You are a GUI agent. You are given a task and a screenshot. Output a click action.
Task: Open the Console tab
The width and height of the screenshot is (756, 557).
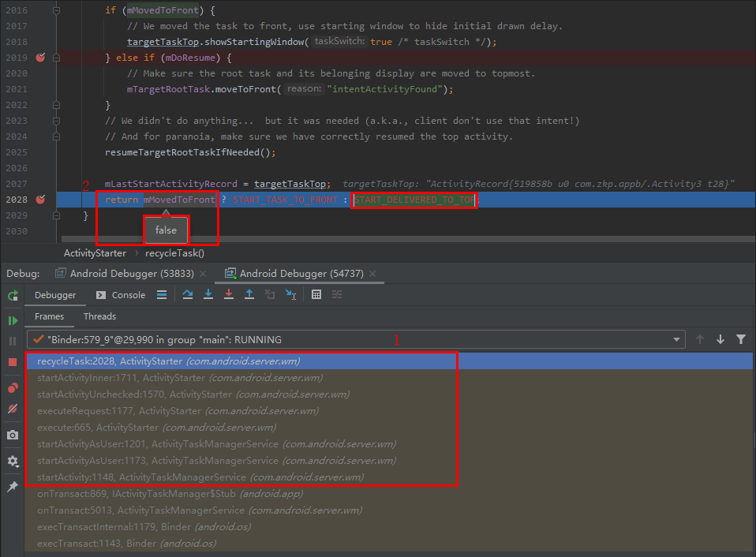(121, 295)
